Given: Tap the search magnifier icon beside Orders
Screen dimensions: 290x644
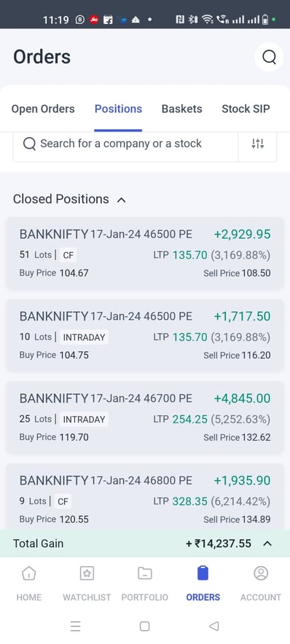Looking at the screenshot, I should coord(269,57).
